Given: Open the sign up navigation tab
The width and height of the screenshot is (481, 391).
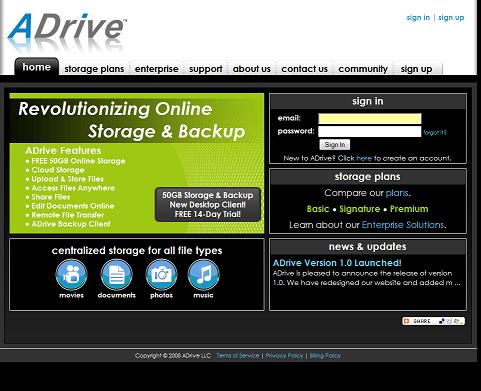Looking at the screenshot, I should point(416,69).
